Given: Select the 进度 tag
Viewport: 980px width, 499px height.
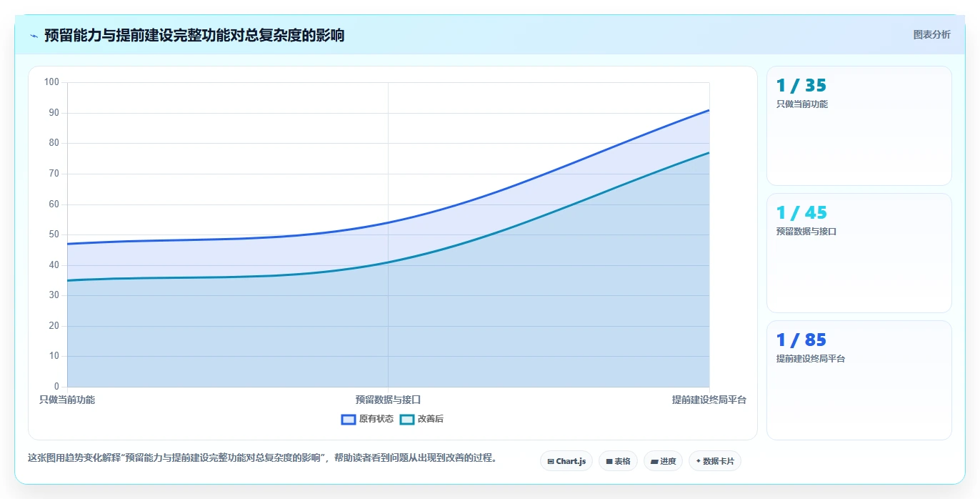Looking at the screenshot, I should click(663, 461).
